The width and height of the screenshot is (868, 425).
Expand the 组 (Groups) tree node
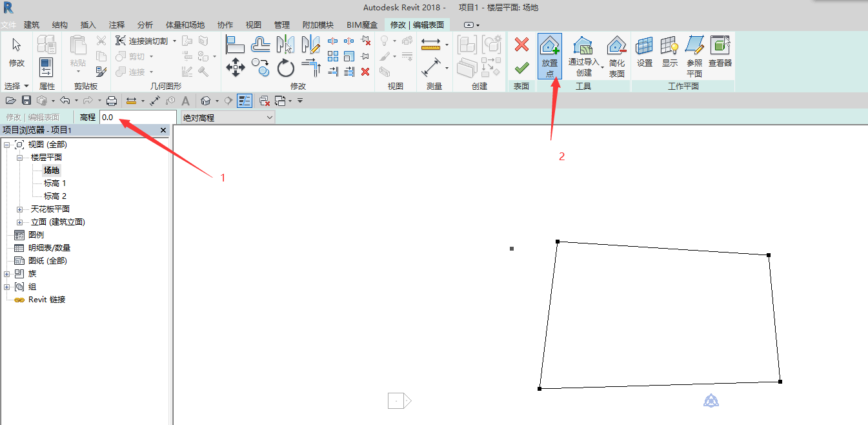[x=6, y=287]
